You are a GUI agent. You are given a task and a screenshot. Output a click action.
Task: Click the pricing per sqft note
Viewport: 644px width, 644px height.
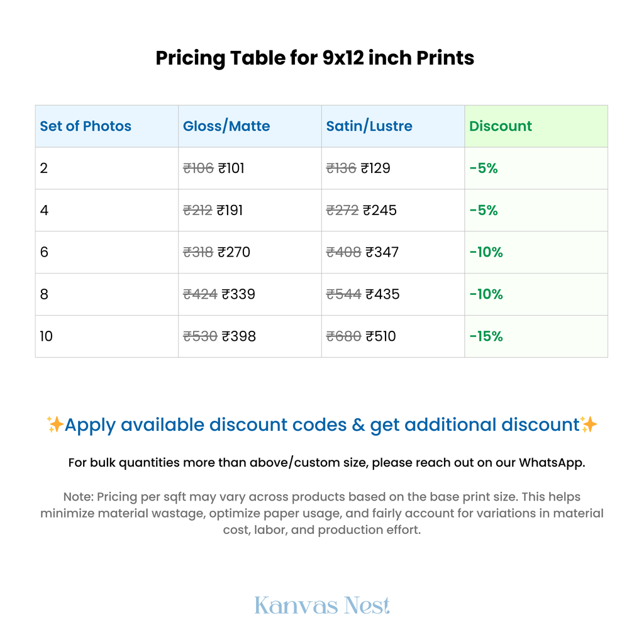[x=322, y=513]
